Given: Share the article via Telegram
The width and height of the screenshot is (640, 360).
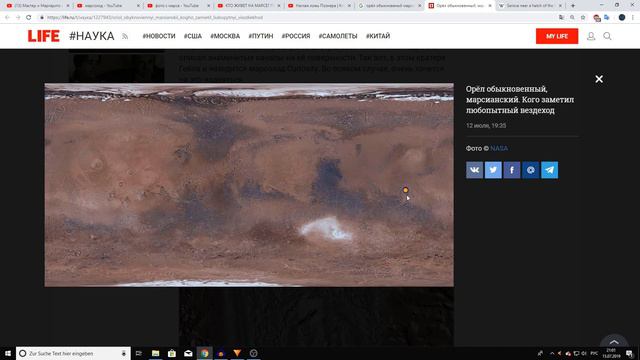Looking at the screenshot, I should click(549, 170).
